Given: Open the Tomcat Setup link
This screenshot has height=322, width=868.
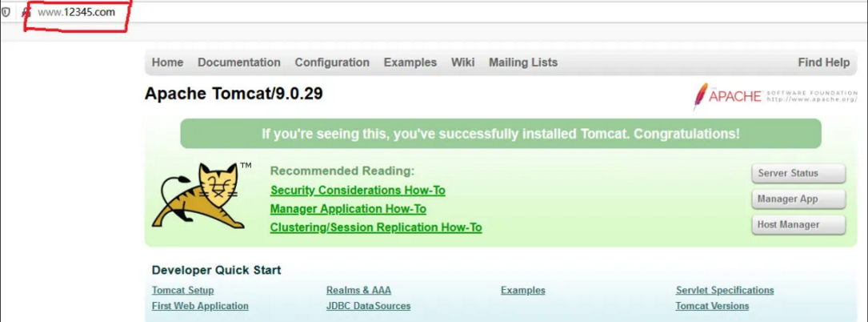Looking at the screenshot, I should (182, 291).
